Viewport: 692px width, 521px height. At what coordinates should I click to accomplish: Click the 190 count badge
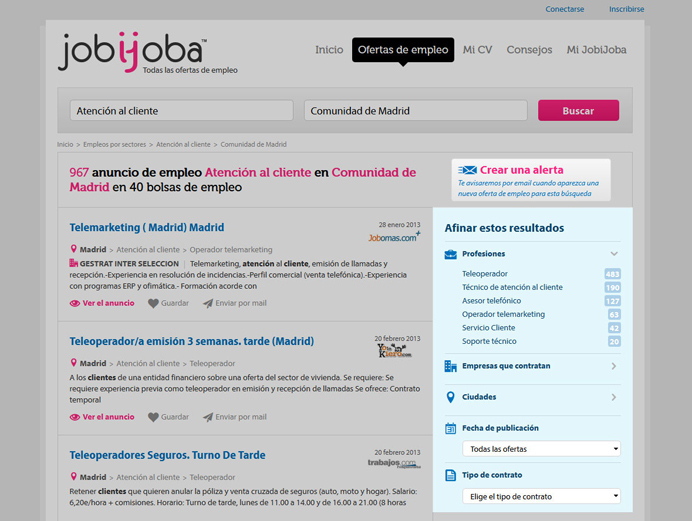[613, 288]
